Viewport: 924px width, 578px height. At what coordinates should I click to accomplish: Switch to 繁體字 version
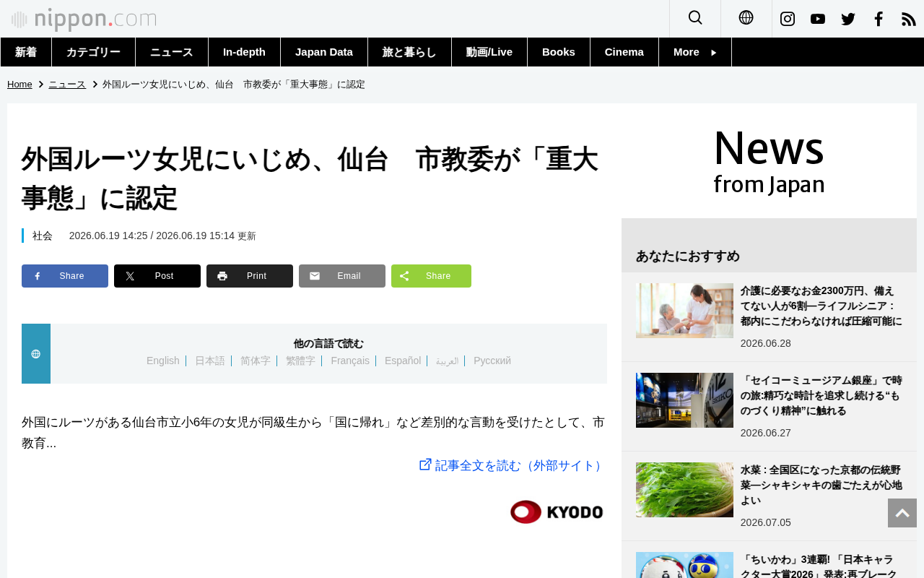point(301,361)
